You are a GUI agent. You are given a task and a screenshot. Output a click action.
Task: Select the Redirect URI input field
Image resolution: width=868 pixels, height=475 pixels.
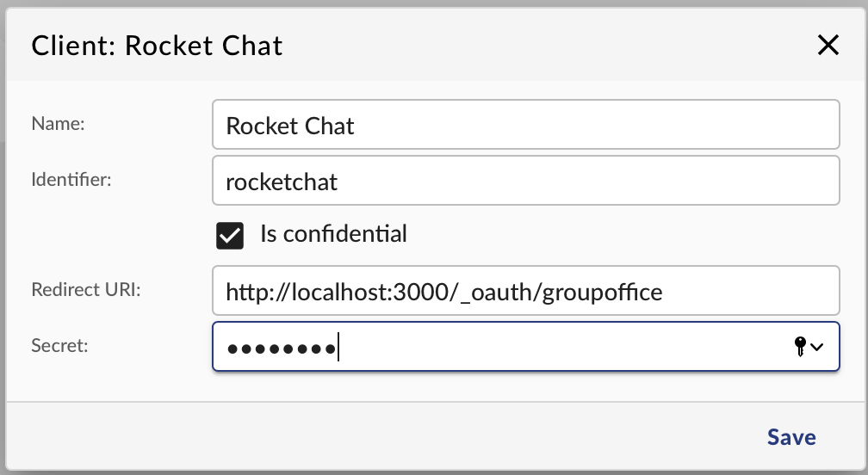pos(526,291)
